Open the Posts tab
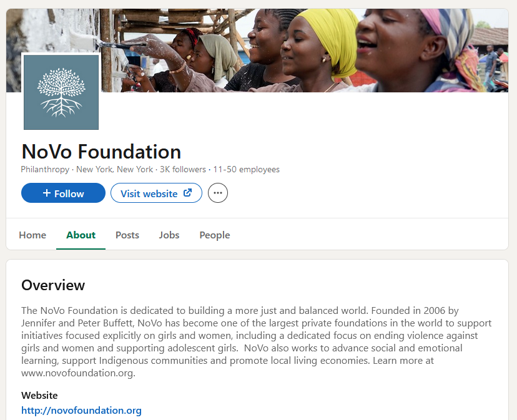 click(127, 235)
